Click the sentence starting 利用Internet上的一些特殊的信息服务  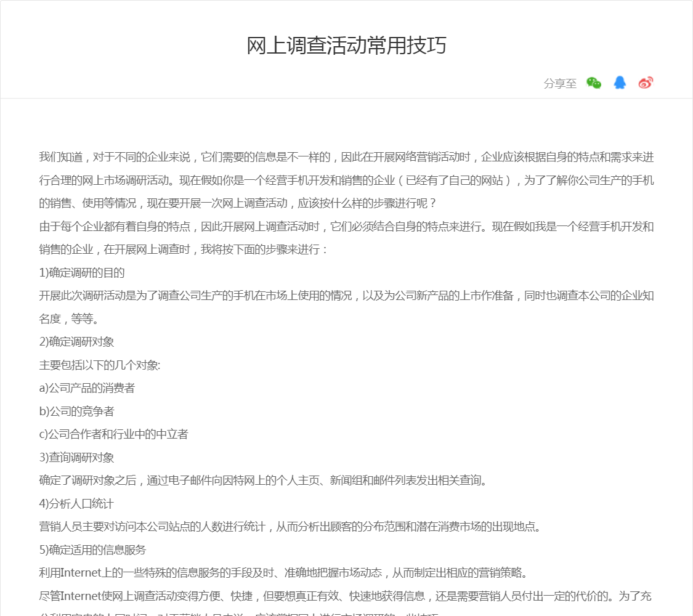click(283, 573)
